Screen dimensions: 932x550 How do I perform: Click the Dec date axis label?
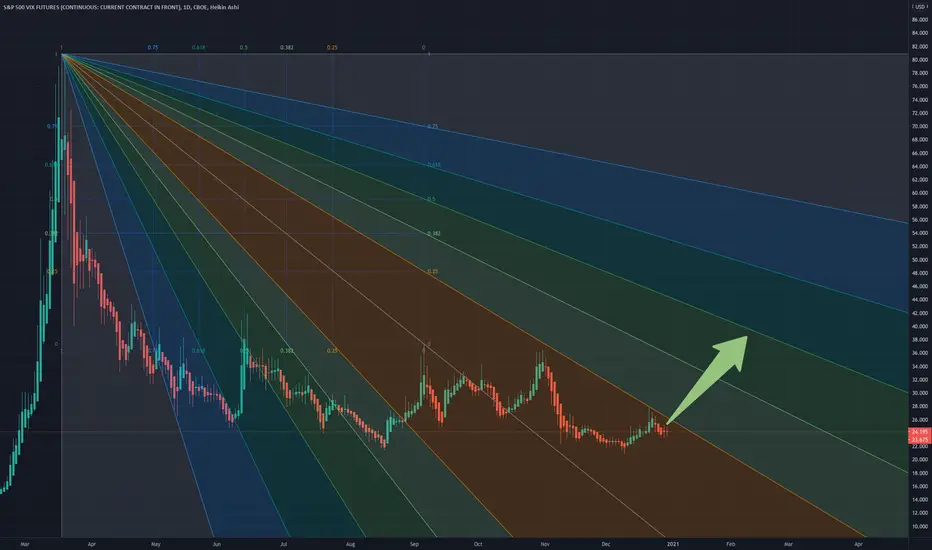coord(606,544)
